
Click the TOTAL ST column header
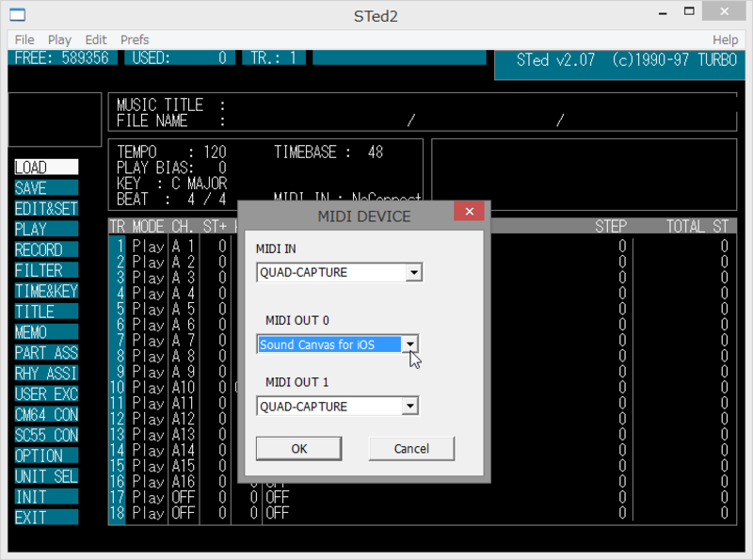697,226
